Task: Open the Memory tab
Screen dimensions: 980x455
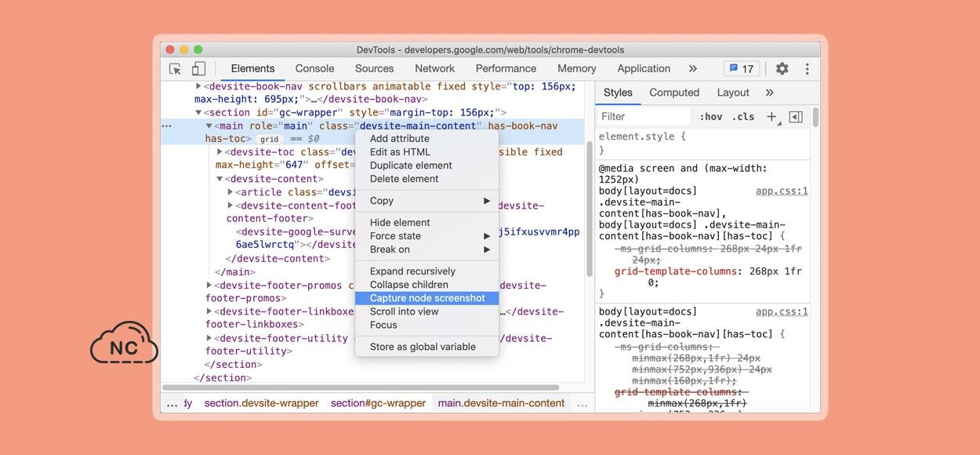Action: 577,69
